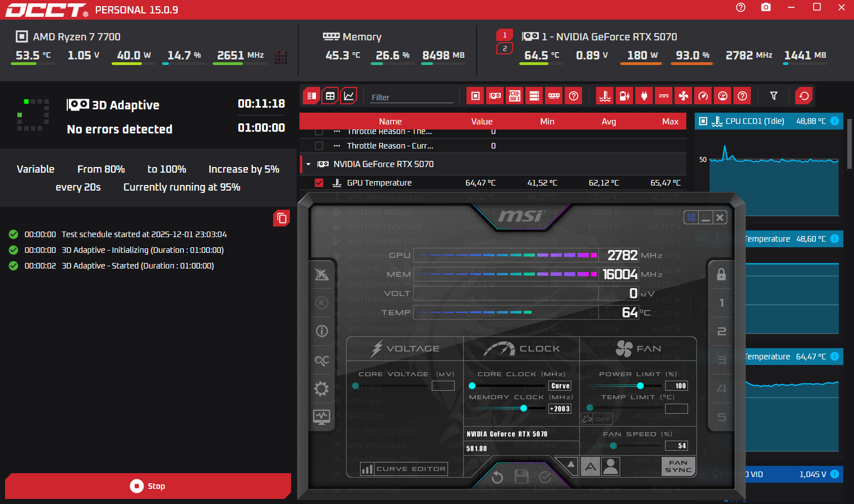854x504 pixels.
Task: Load Afterburner profile slot 2
Action: (722, 331)
